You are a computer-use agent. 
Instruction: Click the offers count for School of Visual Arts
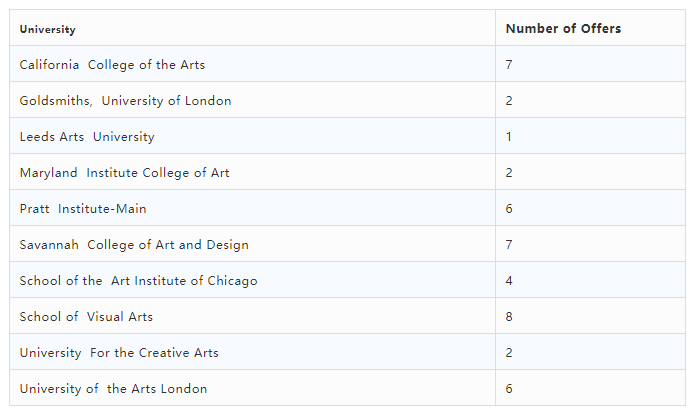tap(509, 317)
